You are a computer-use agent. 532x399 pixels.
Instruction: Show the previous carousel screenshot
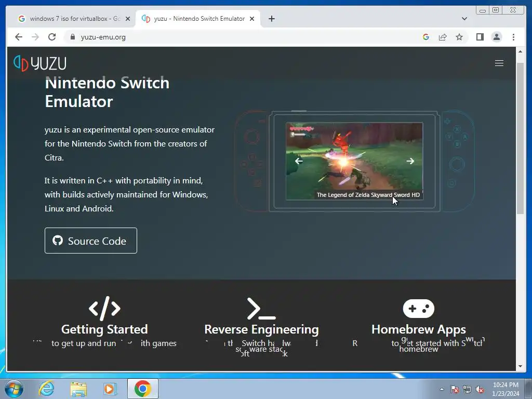coord(299,161)
